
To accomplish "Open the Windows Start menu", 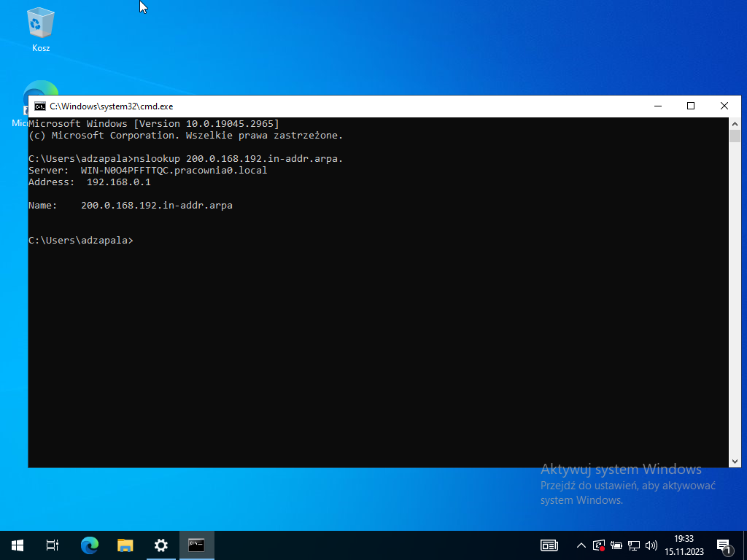I will pos(18,545).
